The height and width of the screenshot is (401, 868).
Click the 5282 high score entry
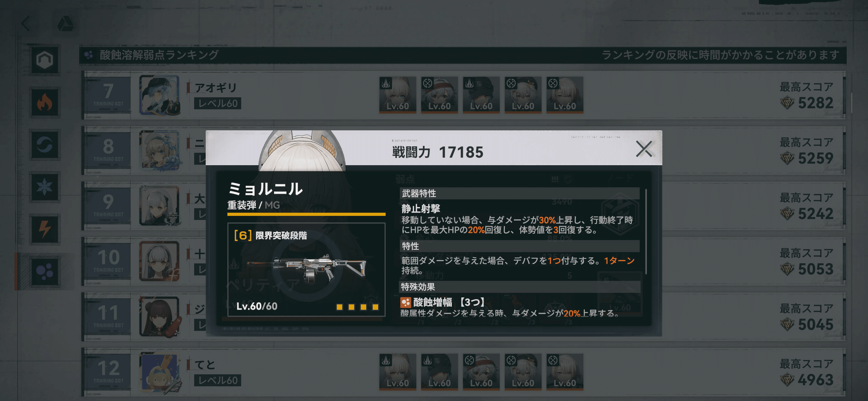[x=807, y=95]
